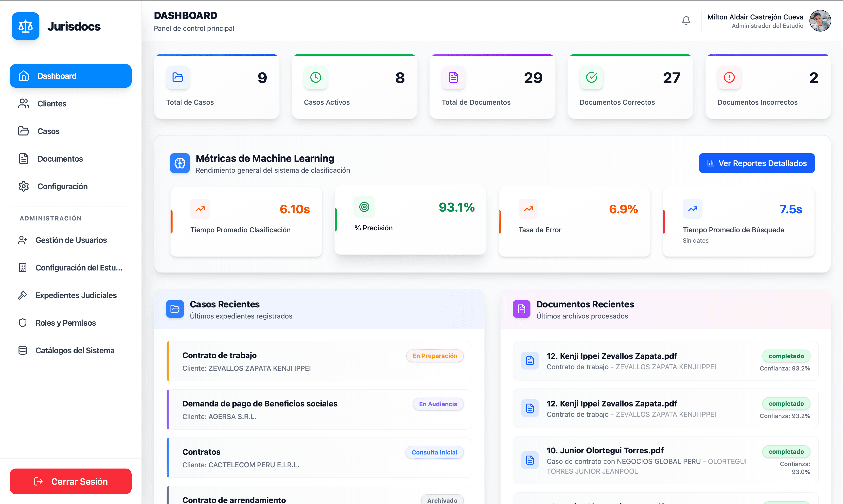The width and height of the screenshot is (843, 504).
Task: Open Expedientes Judiciales
Action: pyautogui.click(x=71, y=295)
